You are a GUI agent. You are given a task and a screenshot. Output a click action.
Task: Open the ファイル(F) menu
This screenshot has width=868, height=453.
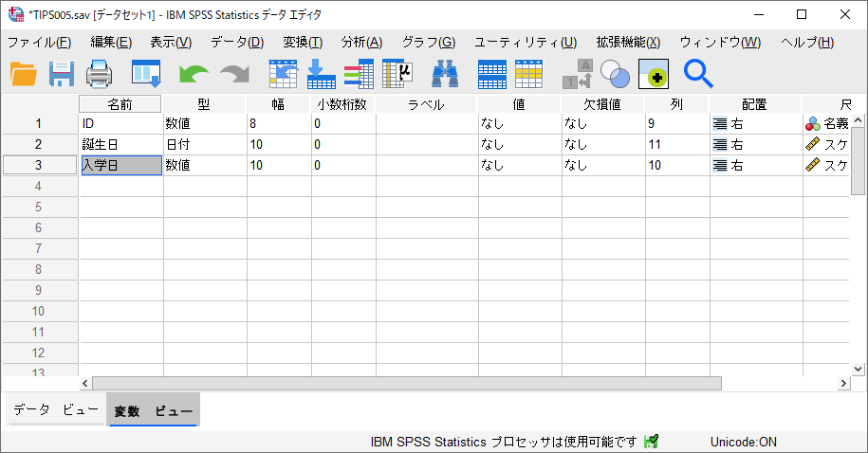(x=39, y=43)
